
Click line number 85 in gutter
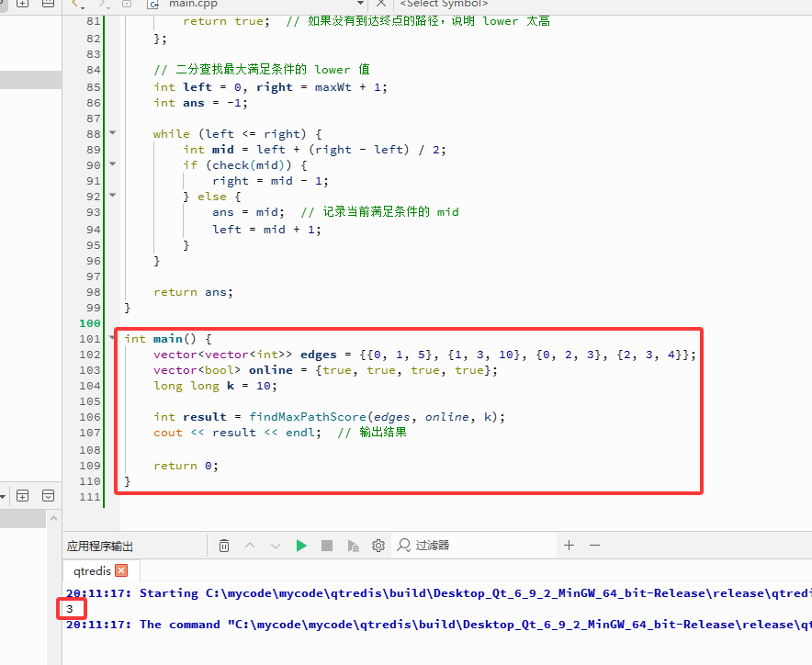[x=93, y=87]
